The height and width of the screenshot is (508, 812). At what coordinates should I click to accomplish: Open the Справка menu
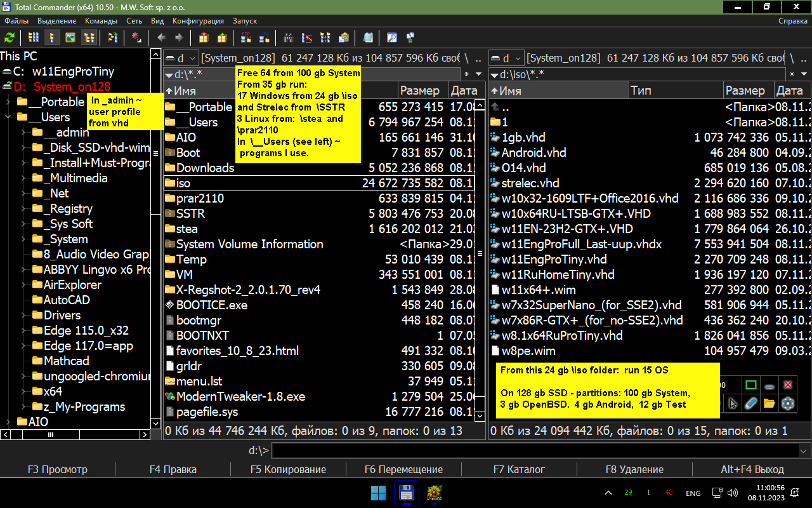coord(793,21)
